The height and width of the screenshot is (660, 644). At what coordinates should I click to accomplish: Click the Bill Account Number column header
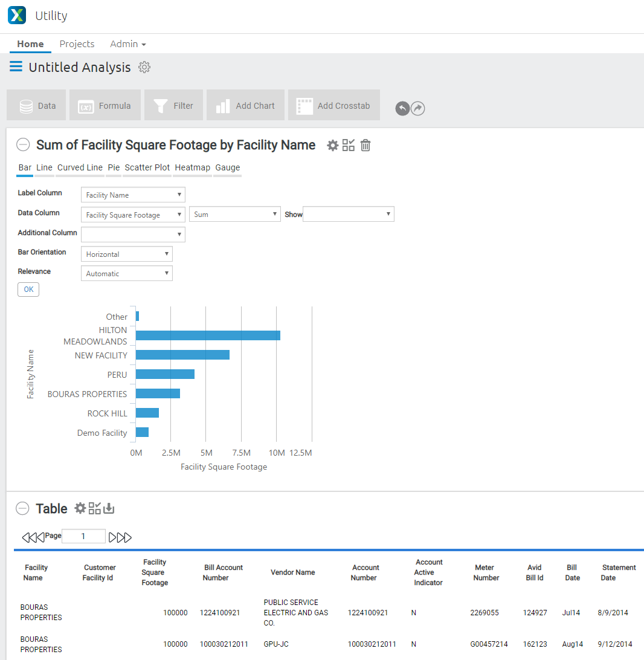[x=223, y=572]
